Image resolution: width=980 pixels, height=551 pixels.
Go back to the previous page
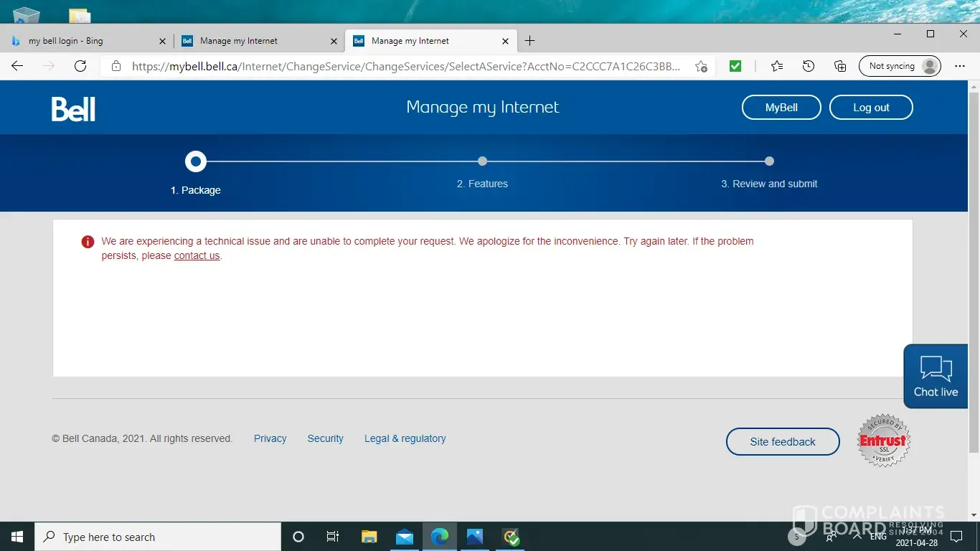coord(17,66)
